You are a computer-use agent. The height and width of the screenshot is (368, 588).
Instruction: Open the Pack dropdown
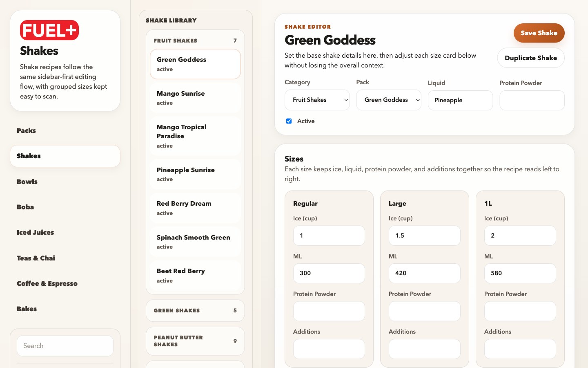389,100
